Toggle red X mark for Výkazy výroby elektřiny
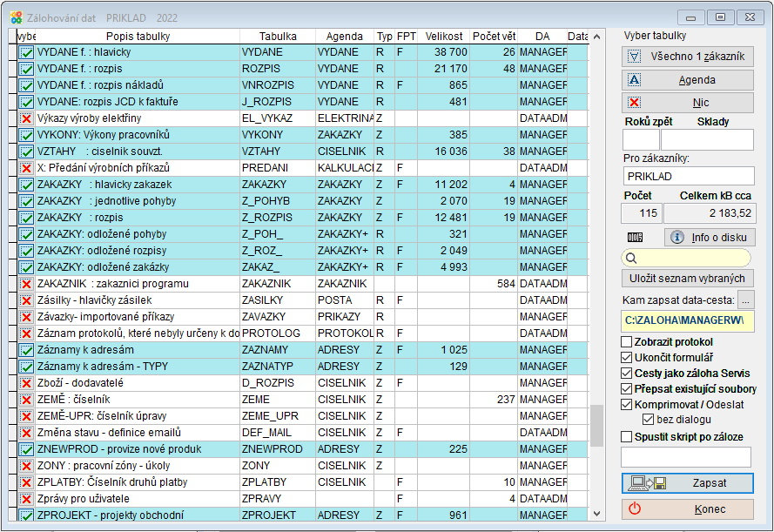 tap(26, 118)
